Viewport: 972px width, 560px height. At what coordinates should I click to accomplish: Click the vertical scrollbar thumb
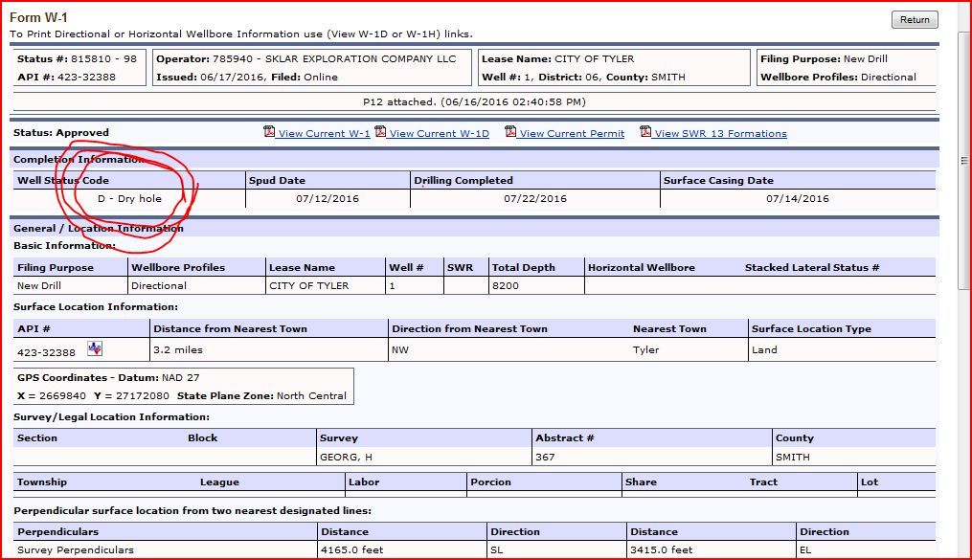click(964, 161)
